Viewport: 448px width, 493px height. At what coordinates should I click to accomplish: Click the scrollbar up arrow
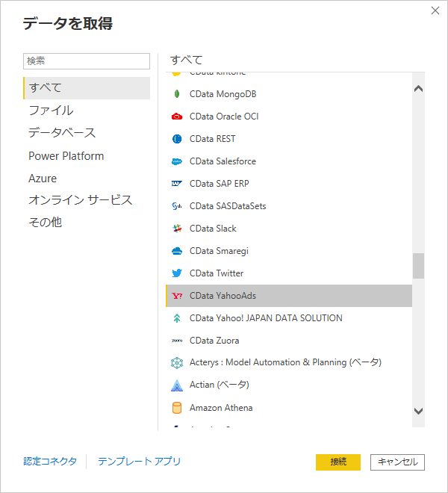(x=418, y=89)
